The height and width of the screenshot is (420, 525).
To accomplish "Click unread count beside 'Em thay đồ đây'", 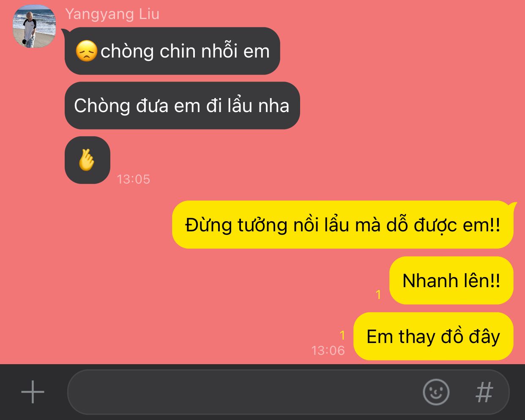I will click(x=342, y=335).
